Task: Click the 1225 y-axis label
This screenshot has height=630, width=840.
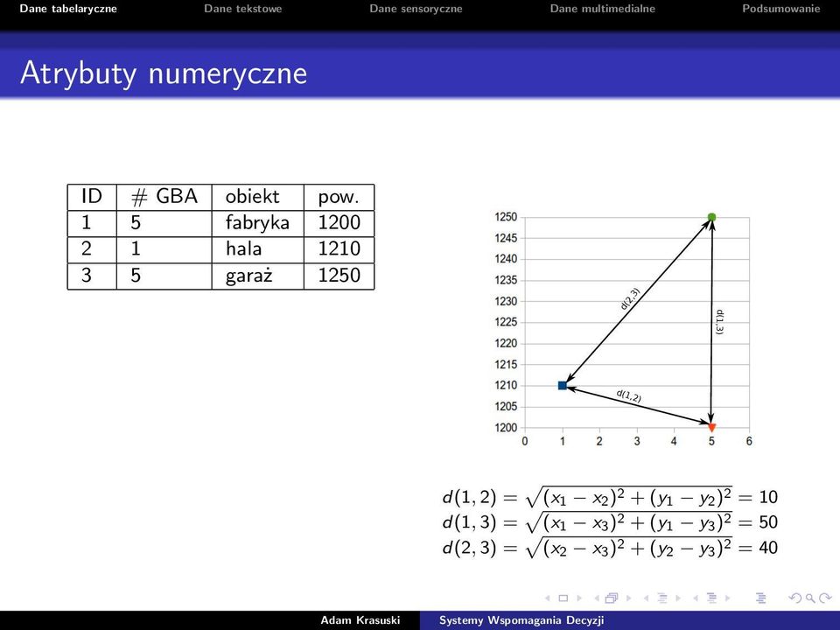Action: click(x=506, y=322)
